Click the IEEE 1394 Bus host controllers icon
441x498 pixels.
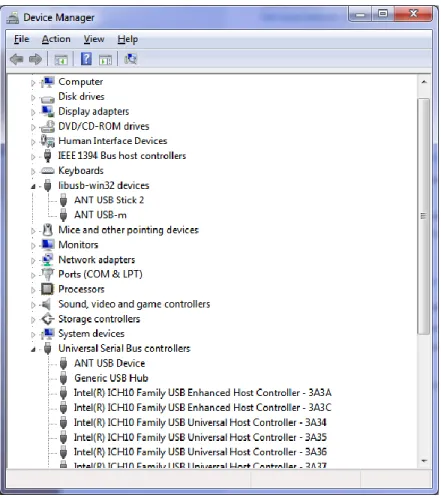tap(48, 156)
